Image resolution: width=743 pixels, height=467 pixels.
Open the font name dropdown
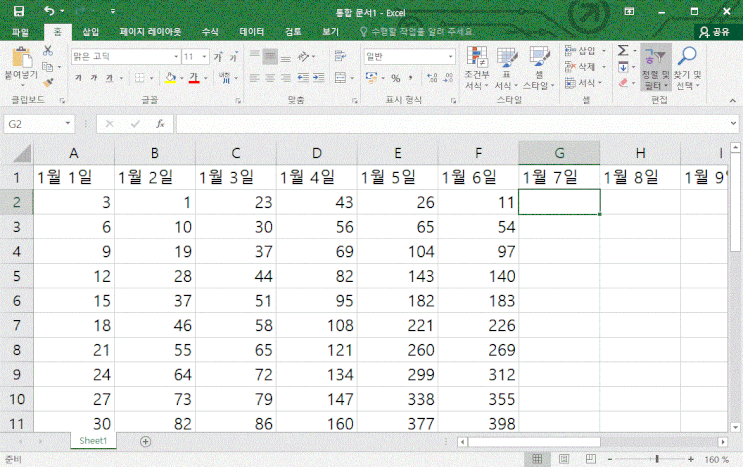click(176, 57)
